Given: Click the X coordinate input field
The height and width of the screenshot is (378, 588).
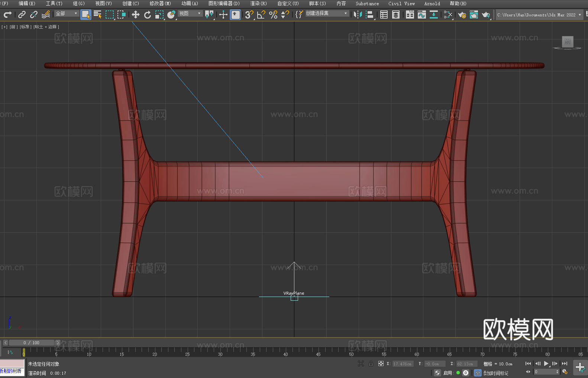Looking at the screenshot, I should pos(403,364).
